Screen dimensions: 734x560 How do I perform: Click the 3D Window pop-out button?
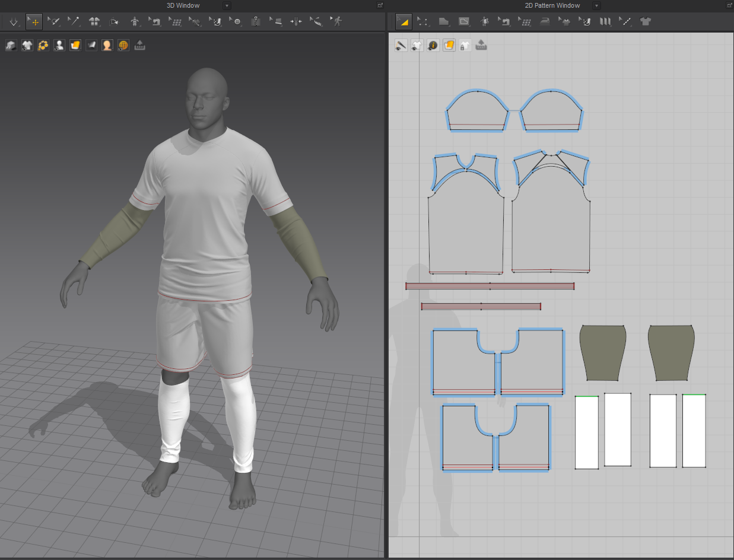[x=380, y=5]
